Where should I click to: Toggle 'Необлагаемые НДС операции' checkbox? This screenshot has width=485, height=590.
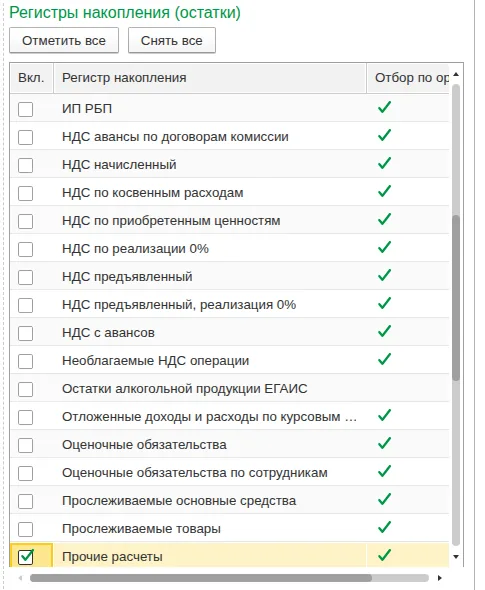[x=26, y=361]
